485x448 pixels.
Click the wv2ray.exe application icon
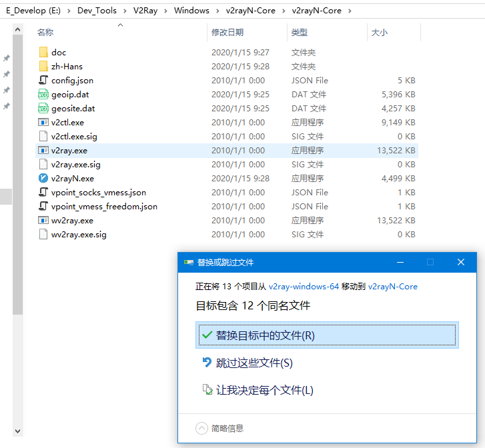pos(43,220)
